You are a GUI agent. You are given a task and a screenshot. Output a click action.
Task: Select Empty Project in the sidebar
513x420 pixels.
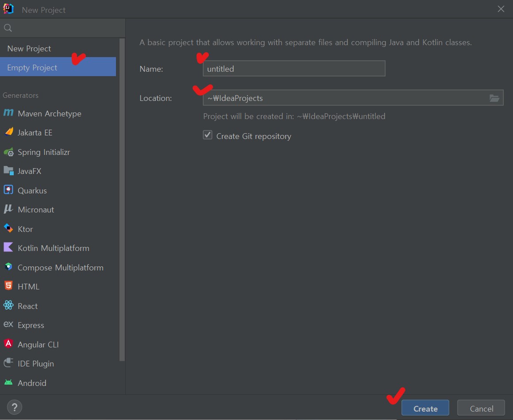pos(58,67)
